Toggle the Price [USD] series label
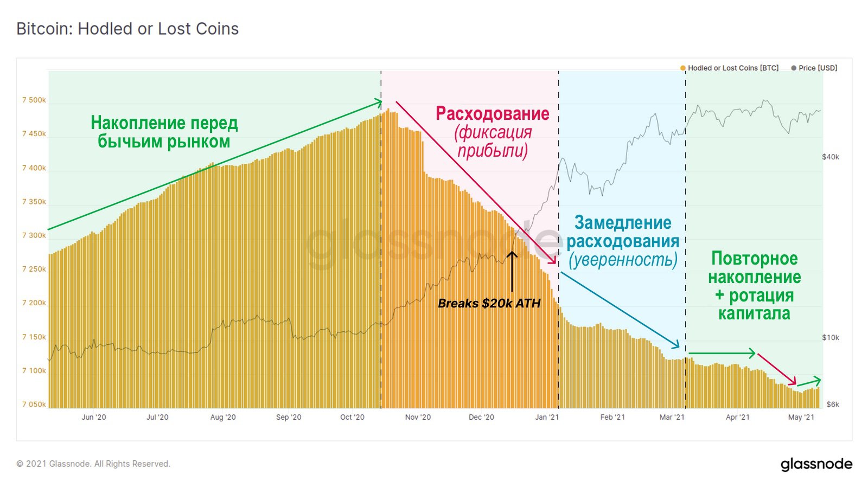The image size is (868, 488). coord(818,68)
